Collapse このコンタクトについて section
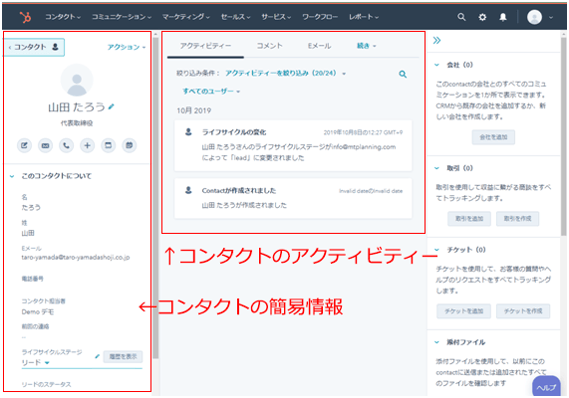 point(12,176)
